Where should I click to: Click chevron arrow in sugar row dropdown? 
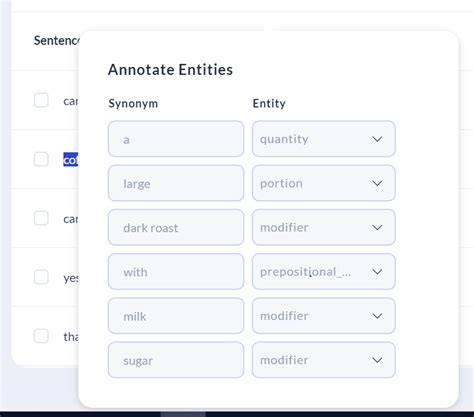click(x=377, y=360)
